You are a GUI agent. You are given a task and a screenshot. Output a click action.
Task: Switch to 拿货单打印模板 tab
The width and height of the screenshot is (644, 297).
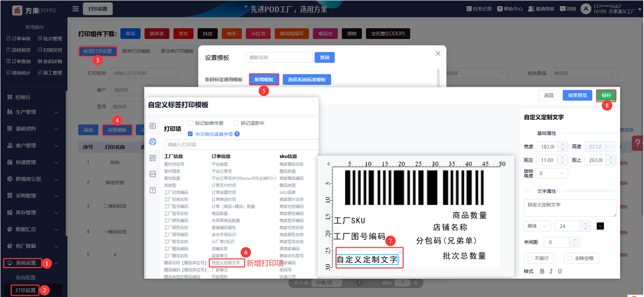click(177, 51)
